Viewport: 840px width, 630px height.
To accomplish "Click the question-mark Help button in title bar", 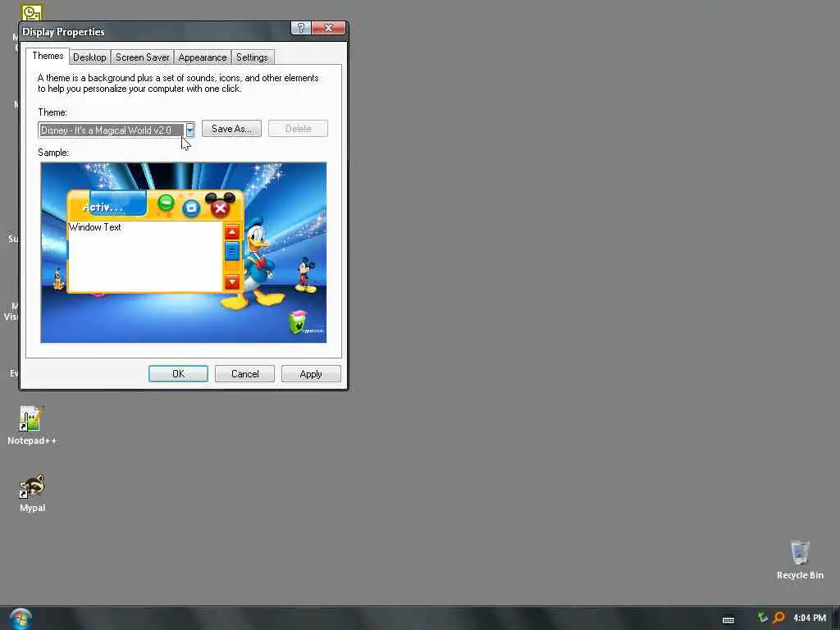I will coord(300,28).
